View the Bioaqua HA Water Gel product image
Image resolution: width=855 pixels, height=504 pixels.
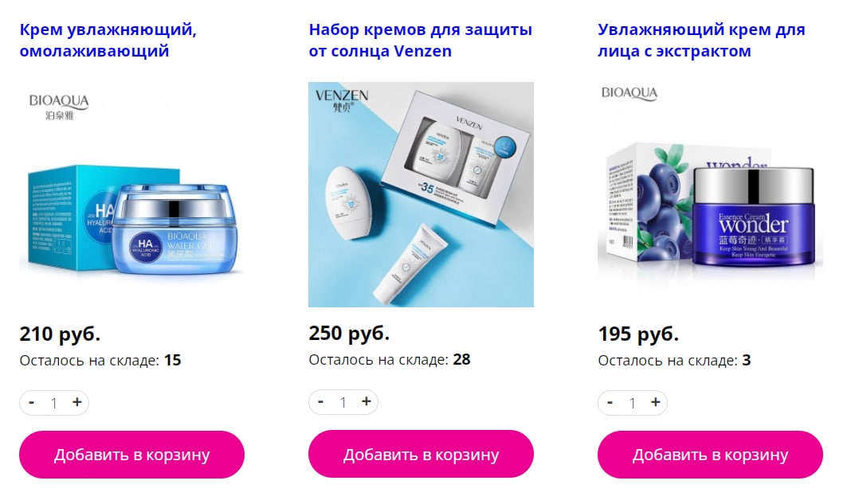point(131,195)
